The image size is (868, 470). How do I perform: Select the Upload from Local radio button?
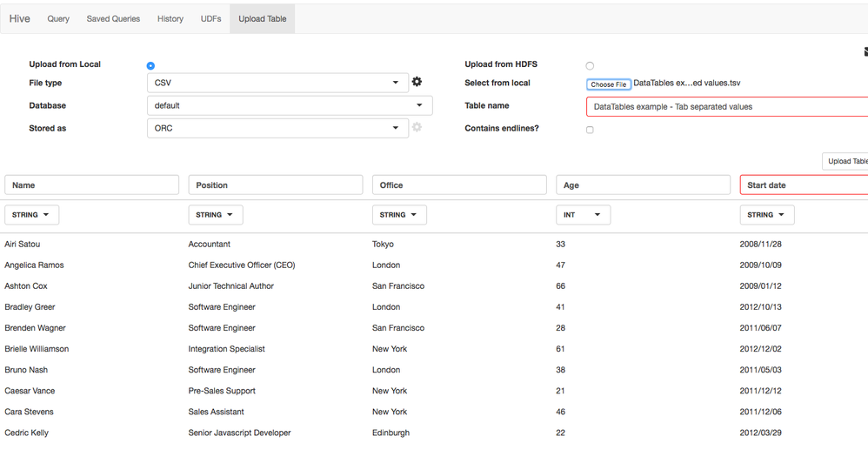click(x=150, y=65)
